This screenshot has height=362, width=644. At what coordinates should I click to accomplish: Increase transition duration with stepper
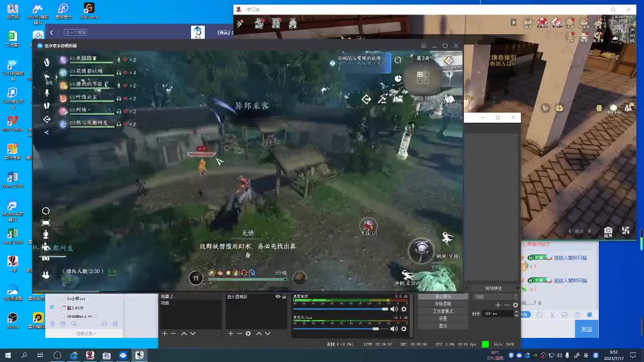coord(516,312)
